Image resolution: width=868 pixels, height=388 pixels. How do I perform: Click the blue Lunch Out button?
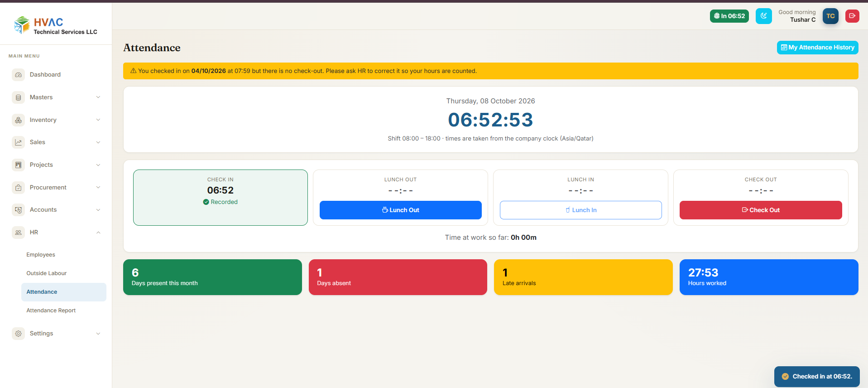click(401, 210)
